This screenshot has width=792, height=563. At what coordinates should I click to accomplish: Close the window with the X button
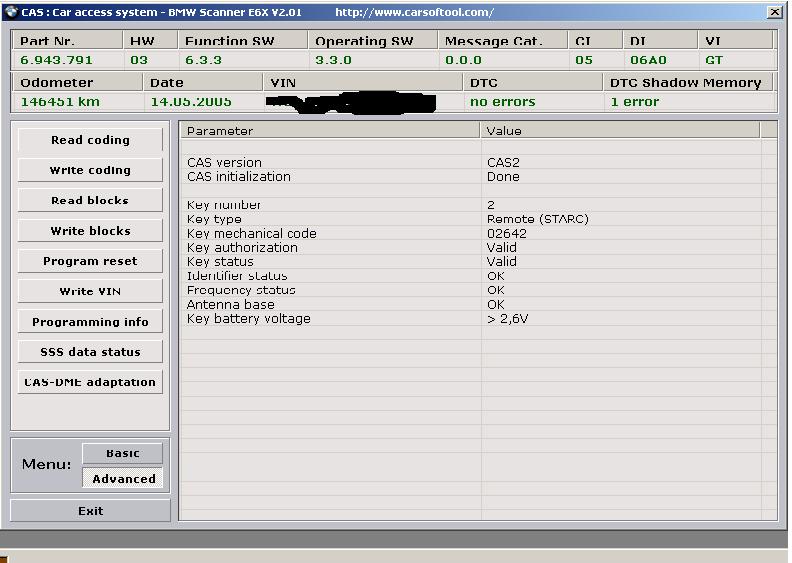774,12
